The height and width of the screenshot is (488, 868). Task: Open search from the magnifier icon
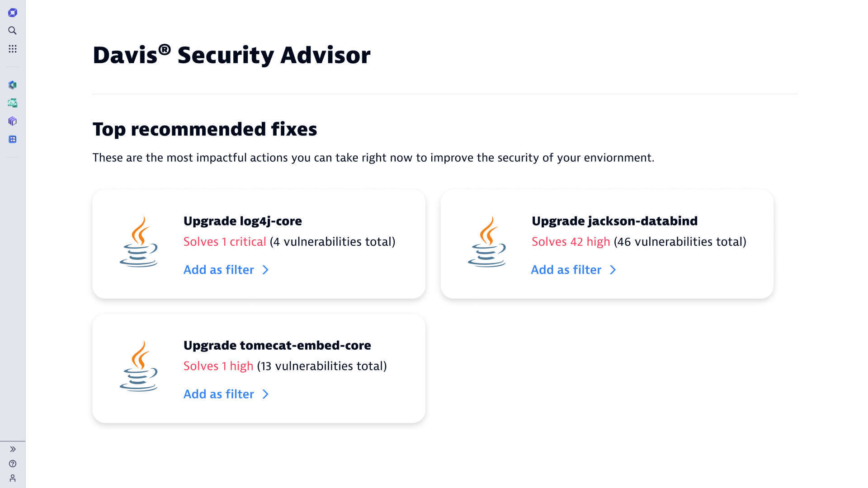13,31
